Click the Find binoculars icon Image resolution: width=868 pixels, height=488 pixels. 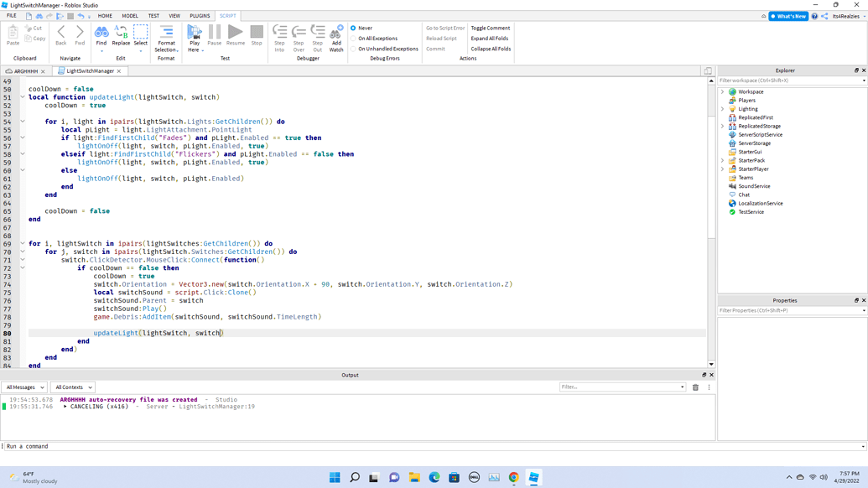[101, 33]
